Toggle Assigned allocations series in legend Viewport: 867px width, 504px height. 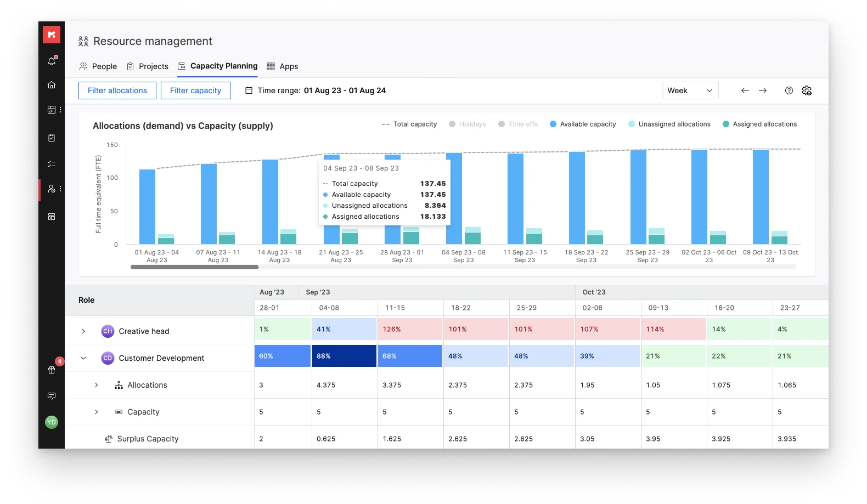click(x=760, y=124)
